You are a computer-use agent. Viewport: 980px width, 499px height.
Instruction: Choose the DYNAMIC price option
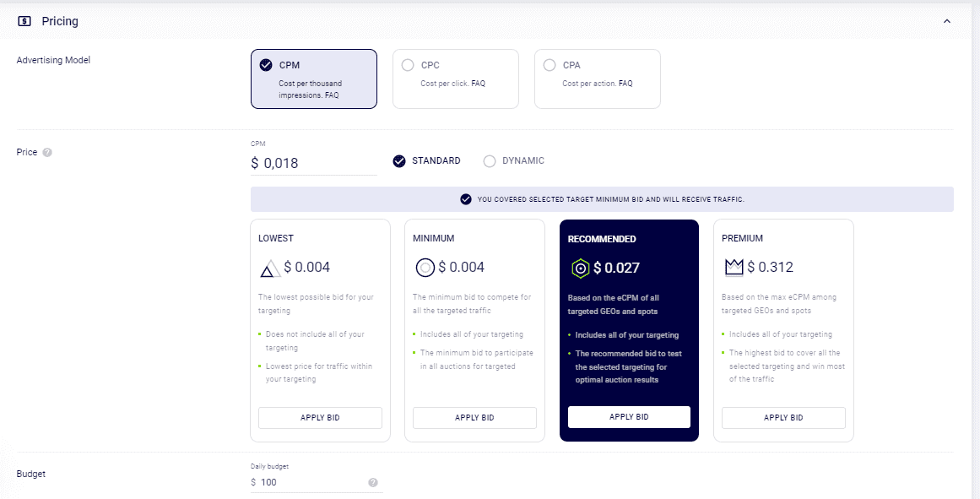(514, 160)
